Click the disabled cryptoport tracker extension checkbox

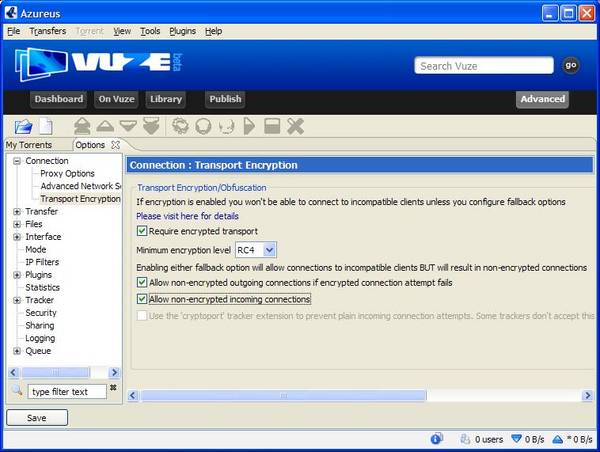pos(142,316)
